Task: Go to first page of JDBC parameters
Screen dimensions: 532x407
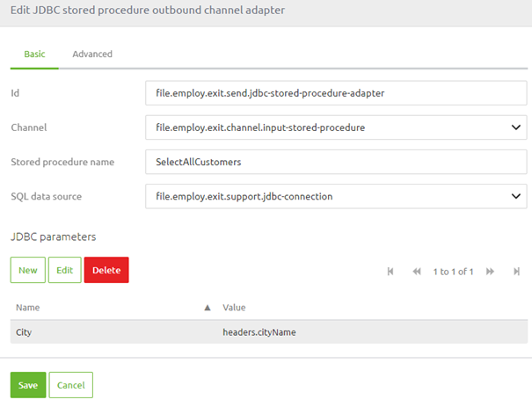Action: [390, 272]
